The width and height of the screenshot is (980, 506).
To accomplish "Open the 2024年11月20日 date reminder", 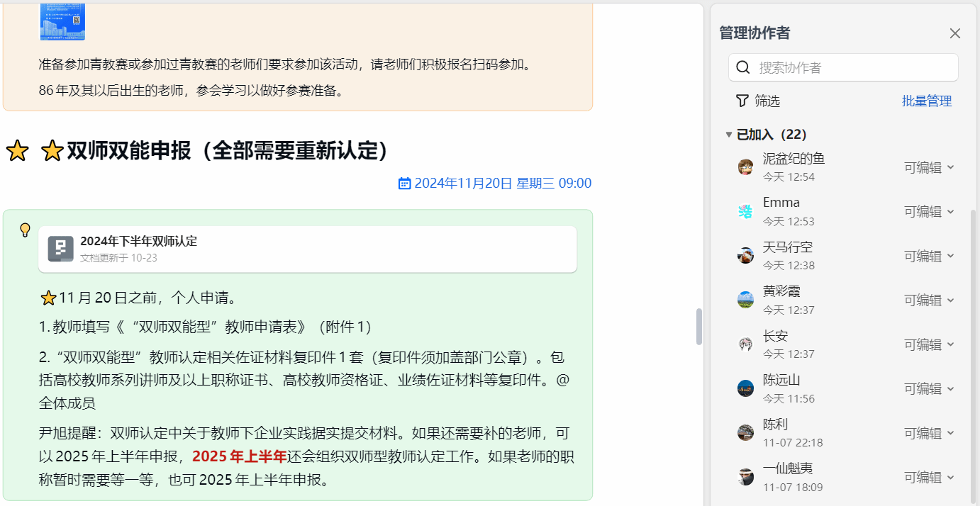I will (495, 184).
